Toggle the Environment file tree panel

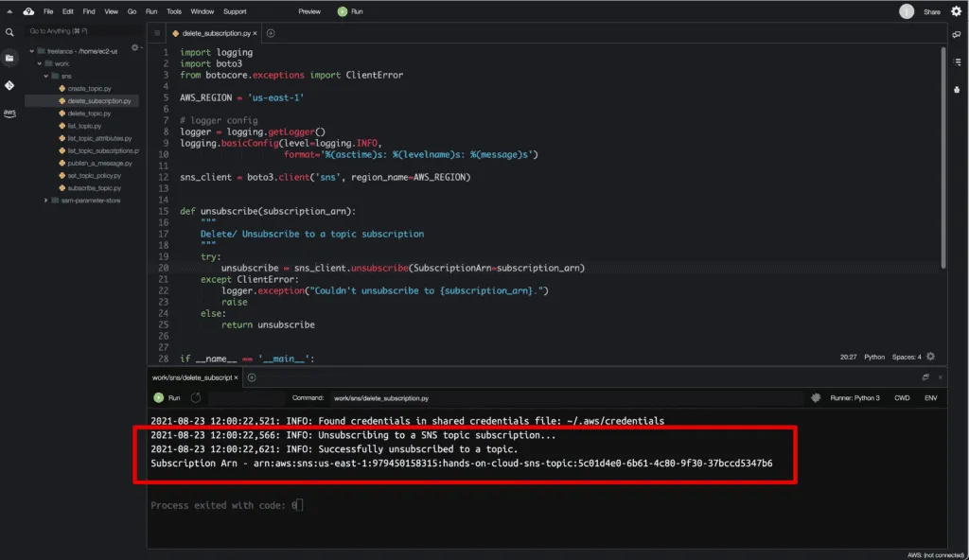pyautogui.click(x=9, y=58)
